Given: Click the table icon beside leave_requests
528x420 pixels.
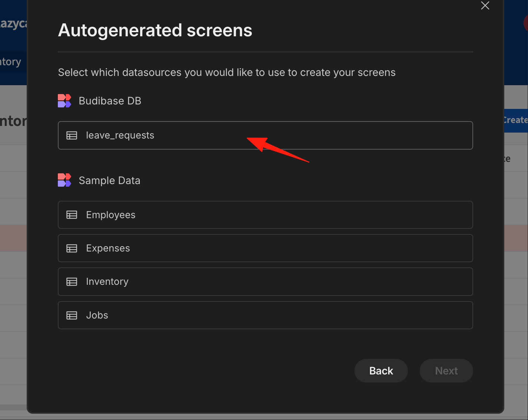Looking at the screenshot, I should 72,136.
